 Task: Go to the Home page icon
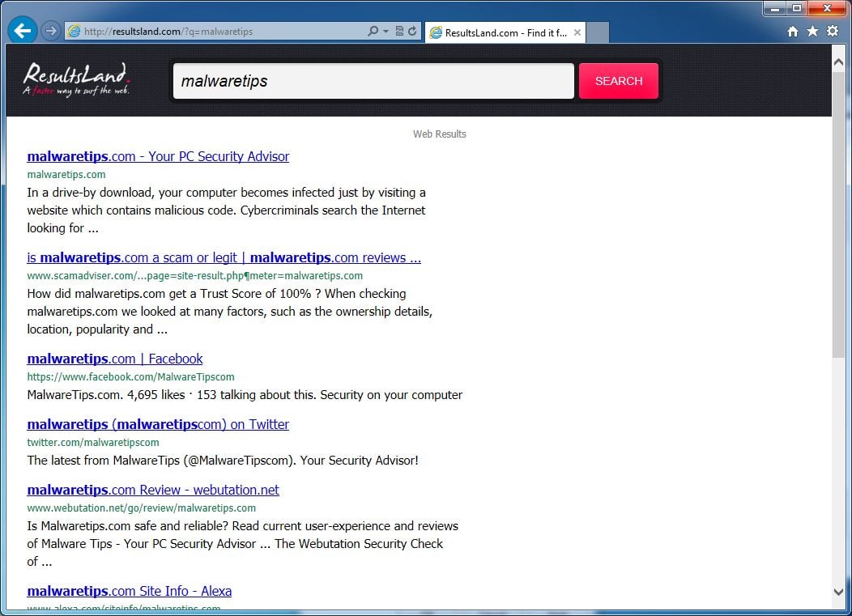tap(793, 32)
